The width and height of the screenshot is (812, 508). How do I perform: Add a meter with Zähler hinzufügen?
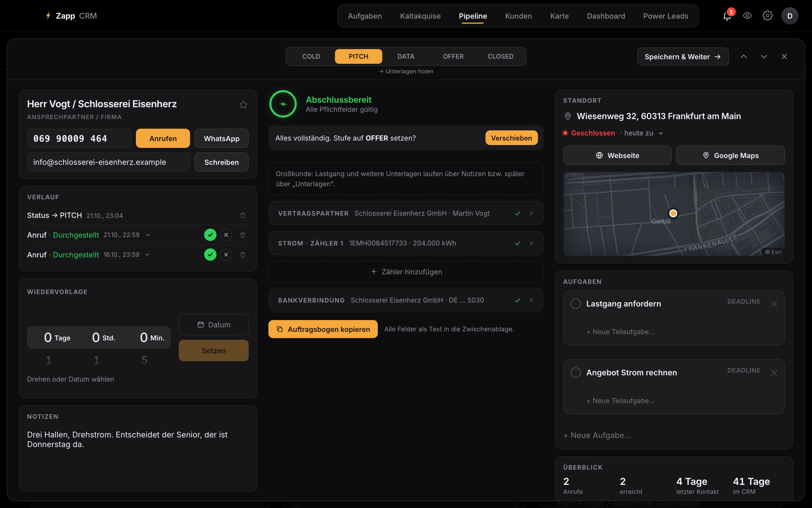(406, 272)
